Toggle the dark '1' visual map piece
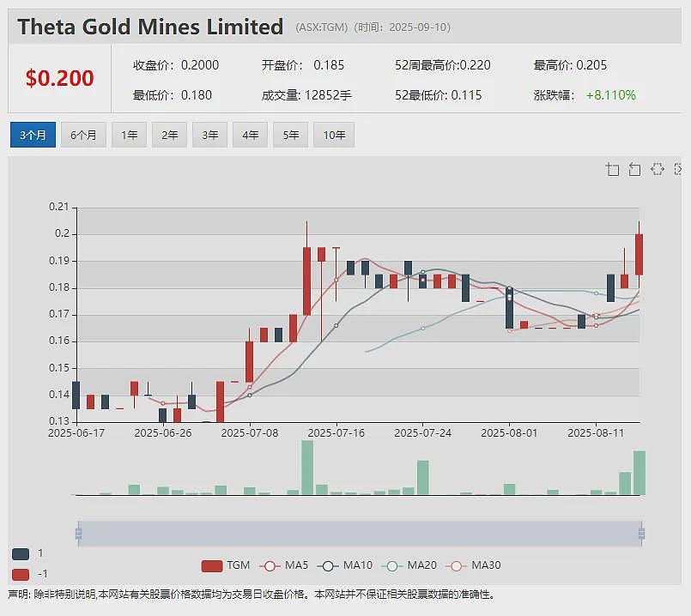Viewport: 691px width, 616px height. 21,554
